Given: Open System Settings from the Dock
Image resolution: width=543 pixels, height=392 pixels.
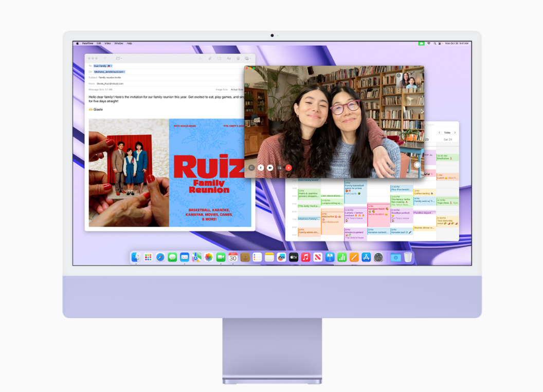Looking at the screenshot, I should click(378, 257).
